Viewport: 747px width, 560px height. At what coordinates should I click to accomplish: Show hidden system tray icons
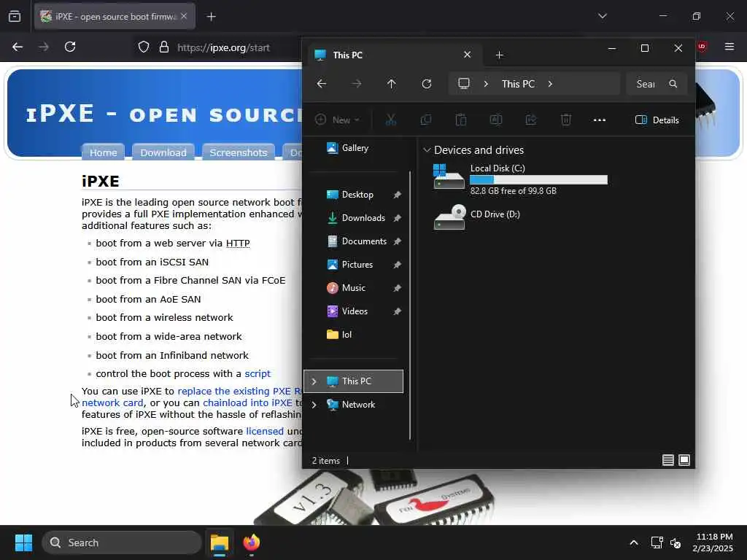click(634, 542)
